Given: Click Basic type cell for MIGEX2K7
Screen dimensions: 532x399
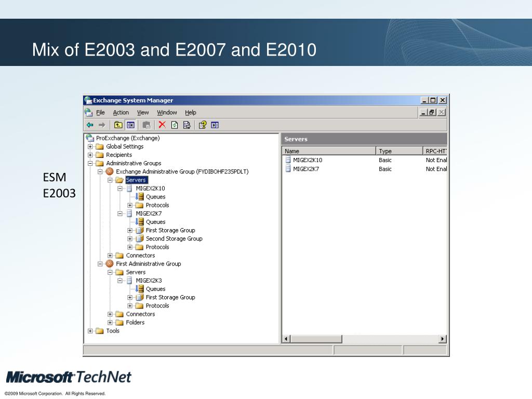Looking at the screenshot, I should point(385,169).
